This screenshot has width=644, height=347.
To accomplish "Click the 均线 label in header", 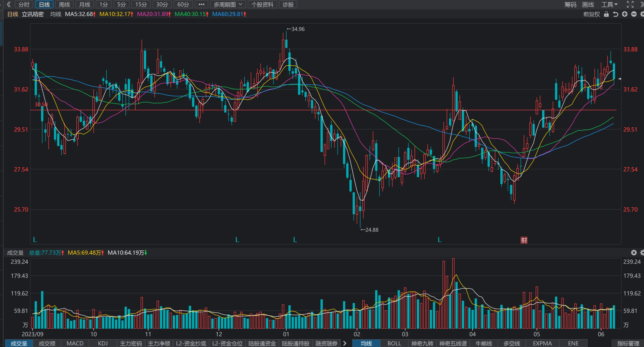I will (56, 14).
